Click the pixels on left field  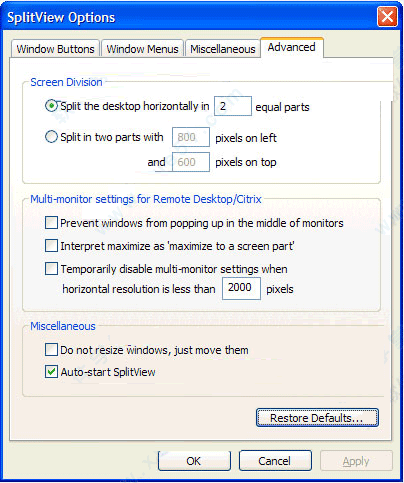(x=191, y=137)
